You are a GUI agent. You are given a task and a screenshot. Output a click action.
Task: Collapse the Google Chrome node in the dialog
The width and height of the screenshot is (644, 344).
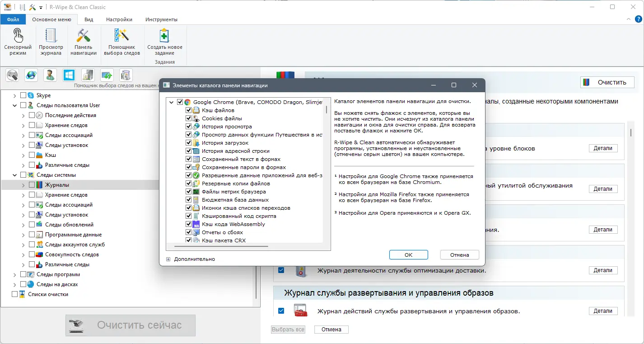172,102
